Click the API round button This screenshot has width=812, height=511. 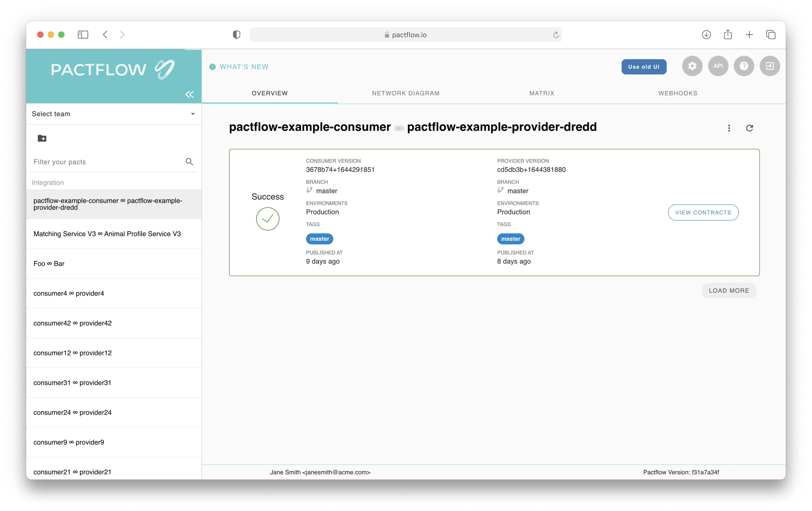pyautogui.click(x=718, y=66)
